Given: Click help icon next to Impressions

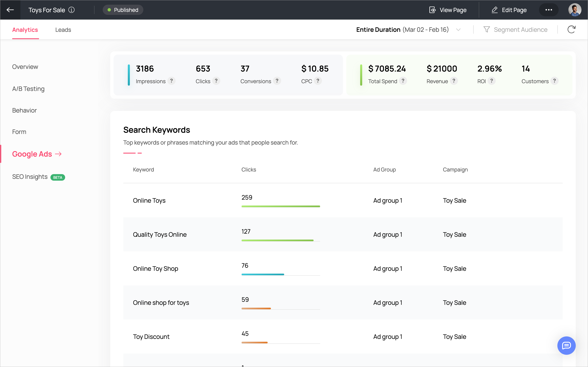Looking at the screenshot, I should [x=171, y=81].
